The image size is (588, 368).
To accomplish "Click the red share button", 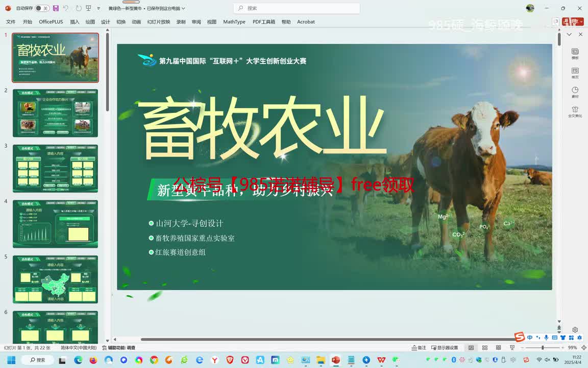I will click(573, 22).
